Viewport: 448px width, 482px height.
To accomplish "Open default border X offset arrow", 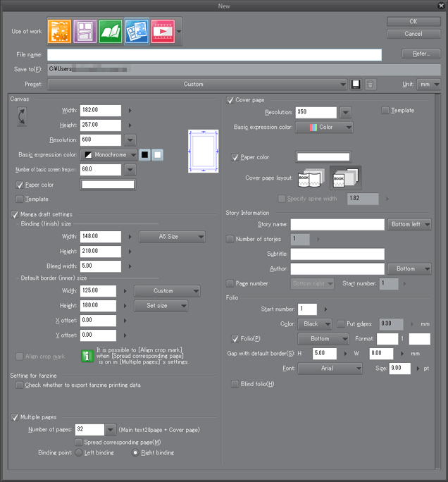I will (125, 321).
